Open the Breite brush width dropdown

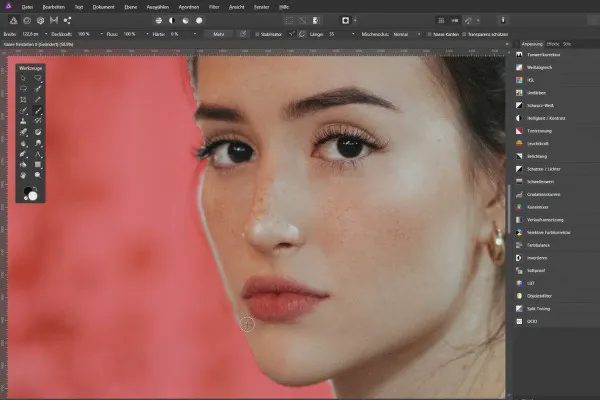click(45, 33)
